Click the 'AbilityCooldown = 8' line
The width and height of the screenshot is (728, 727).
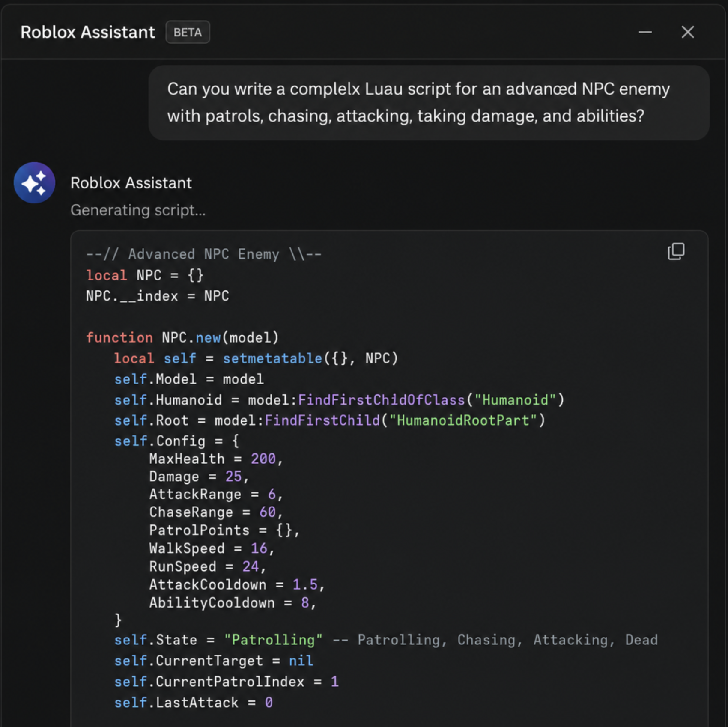point(233,603)
